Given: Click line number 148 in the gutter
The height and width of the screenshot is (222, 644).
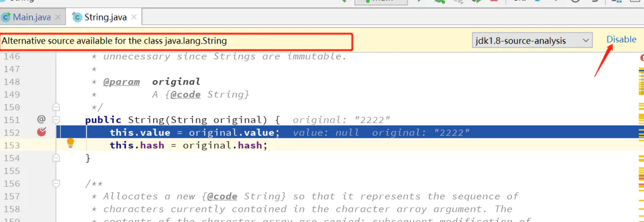Looking at the screenshot, I should click(x=11, y=82).
